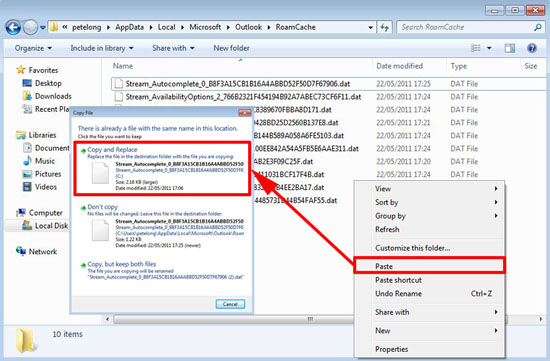
Task: Sort by Date modified column header
Action: coord(400,66)
